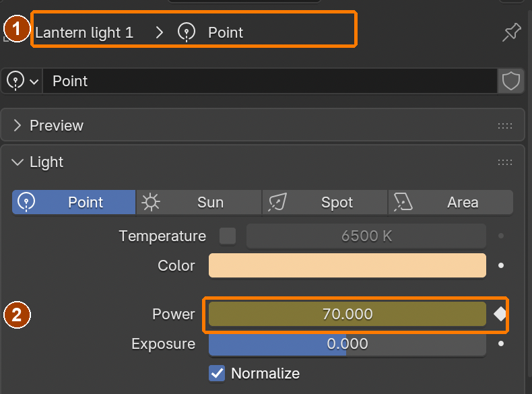This screenshot has width=532, height=394.
Task: Enable the Temperature checkbox
Action: pyautogui.click(x=228, y=236)
